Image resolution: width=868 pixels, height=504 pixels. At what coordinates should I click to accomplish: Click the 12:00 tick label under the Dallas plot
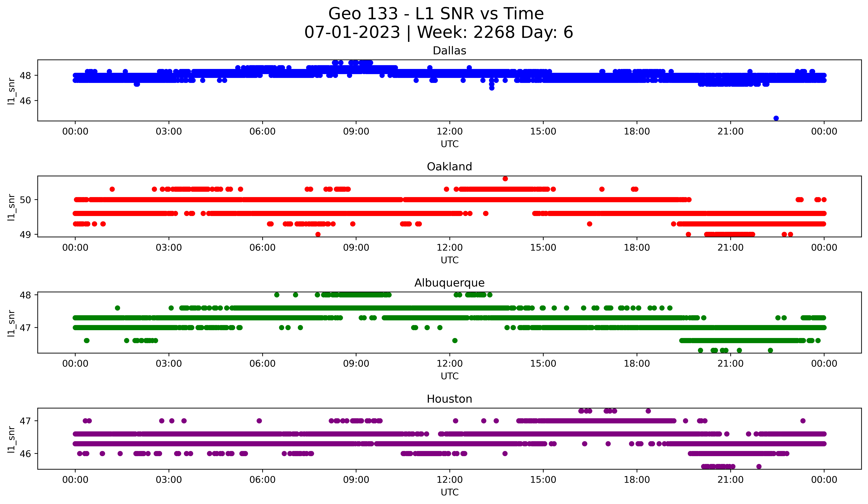point(449,132)
